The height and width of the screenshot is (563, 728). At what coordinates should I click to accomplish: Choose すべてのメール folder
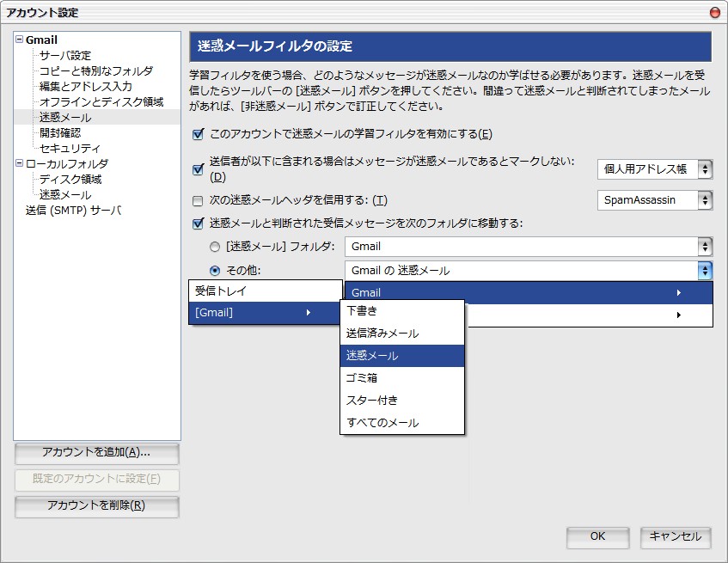402,422
